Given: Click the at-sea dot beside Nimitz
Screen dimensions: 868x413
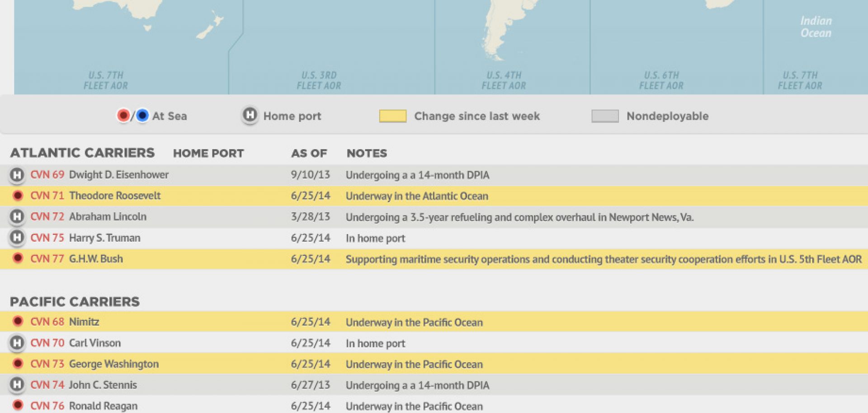Looking at the screenshot, I should pyautogui.click(x=17, y=322).
